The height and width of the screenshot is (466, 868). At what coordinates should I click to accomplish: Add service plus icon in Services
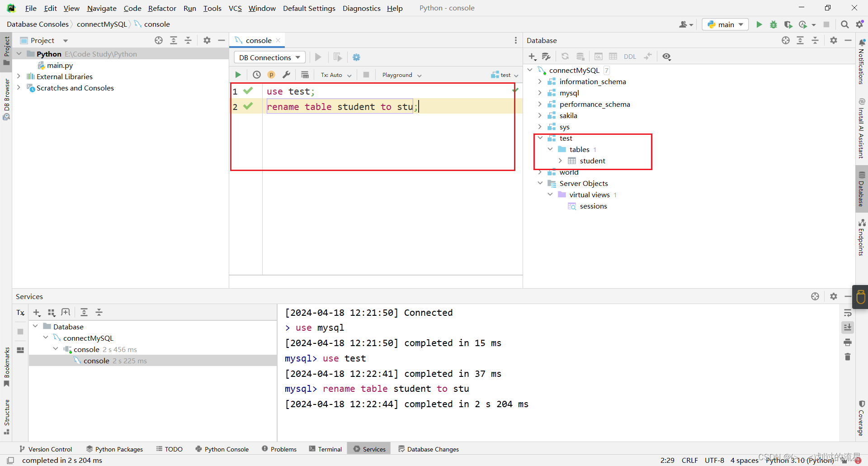pos(37,313)
